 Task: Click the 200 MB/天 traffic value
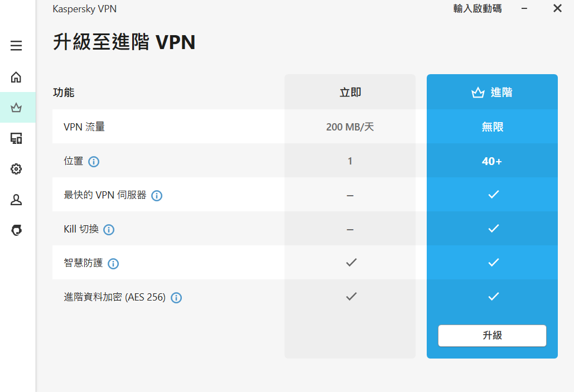[x=350, y=127]
